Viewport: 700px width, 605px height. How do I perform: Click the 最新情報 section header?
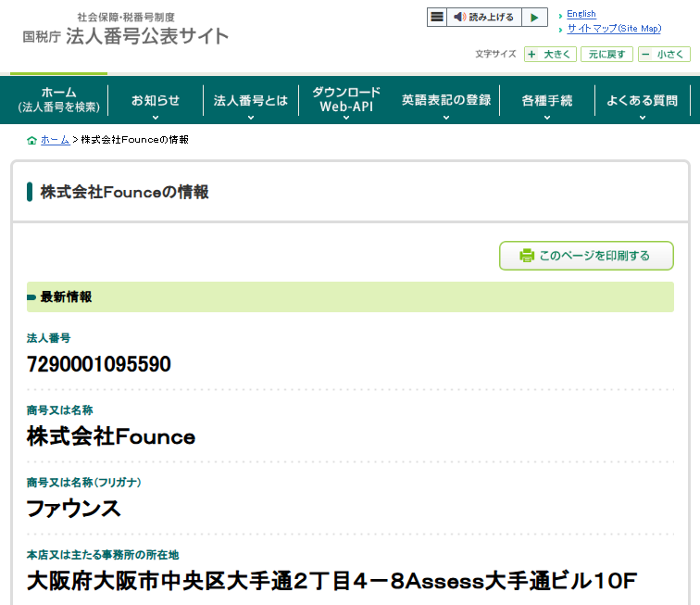(x=350, y=296)
